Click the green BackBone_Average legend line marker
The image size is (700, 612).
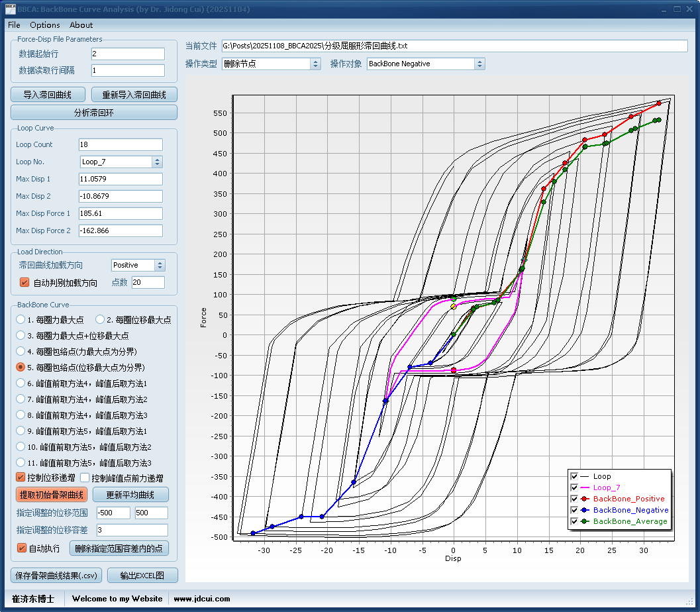[585, 521]
